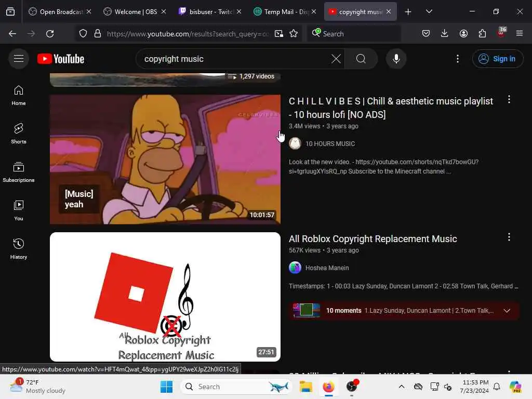
Task: Open the CHILLVIBES lofi playlist video title
Action: tap(391, 108)
